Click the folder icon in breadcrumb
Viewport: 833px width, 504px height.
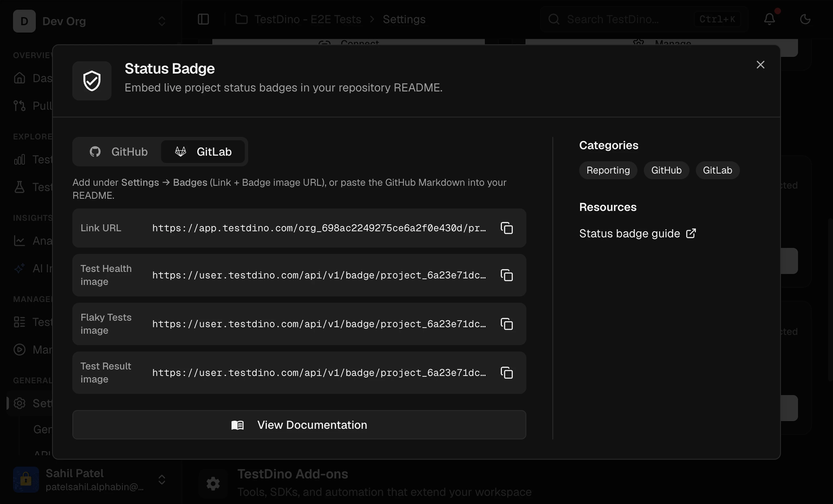pos(241,19)
